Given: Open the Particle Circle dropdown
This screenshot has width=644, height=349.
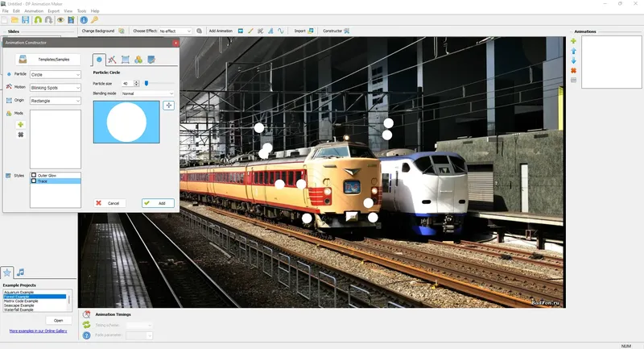Looking at the screenshot, I should point(56,74).
